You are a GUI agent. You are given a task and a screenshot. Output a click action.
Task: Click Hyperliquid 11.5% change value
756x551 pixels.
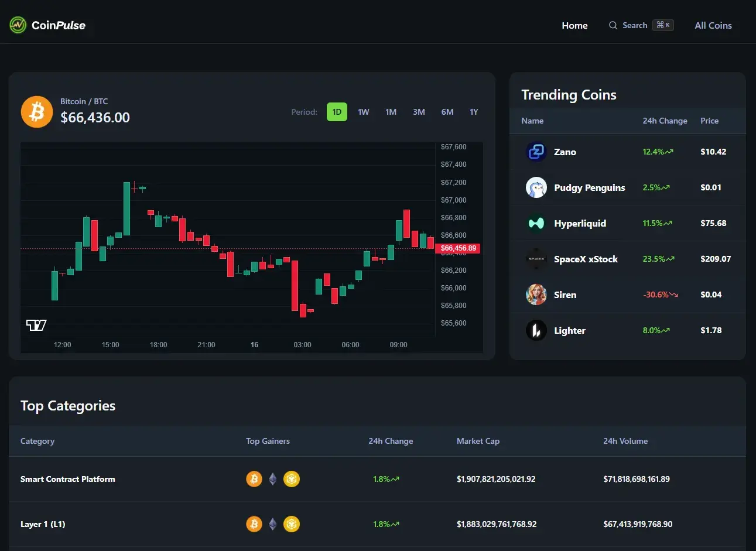pyautogui.click(x=652, y=223)
